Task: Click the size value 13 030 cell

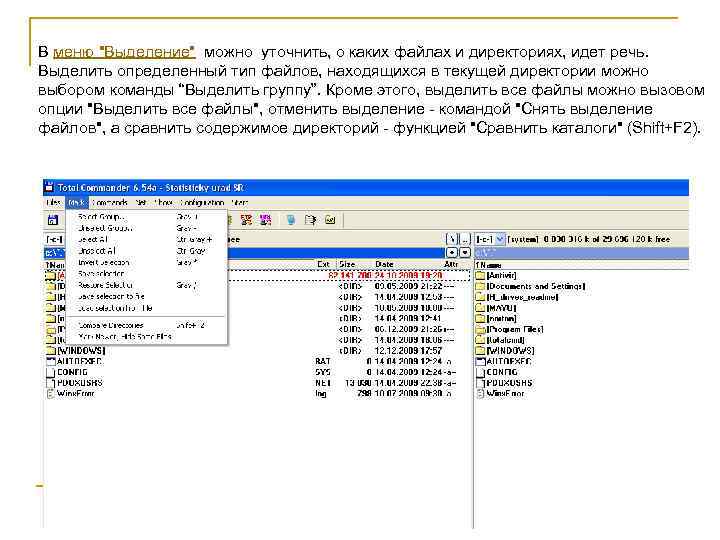Action: (358, 383)
